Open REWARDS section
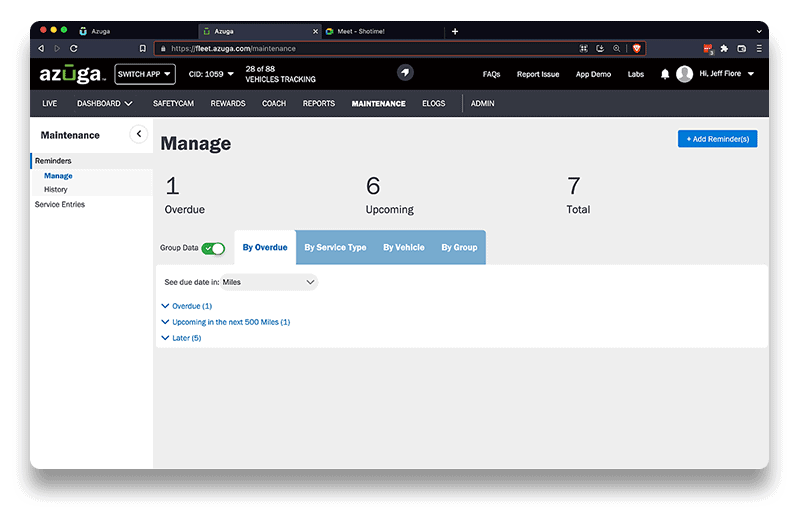This screenshot has width=800, height=508. (x=228, y=104)
